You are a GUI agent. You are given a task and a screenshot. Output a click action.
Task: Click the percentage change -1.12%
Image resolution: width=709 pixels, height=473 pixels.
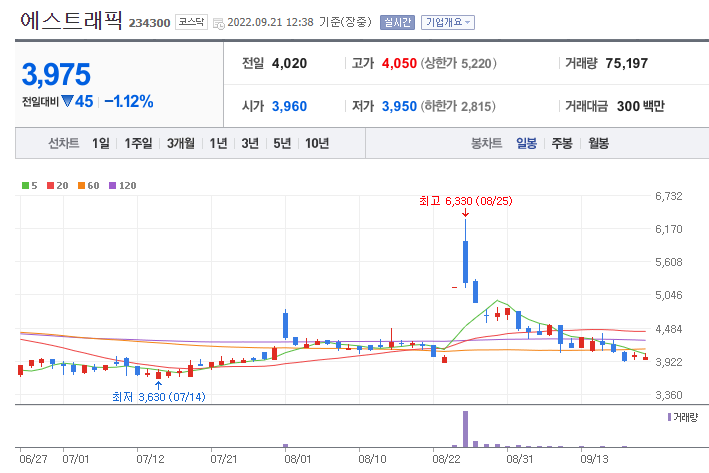pos(129,101)
